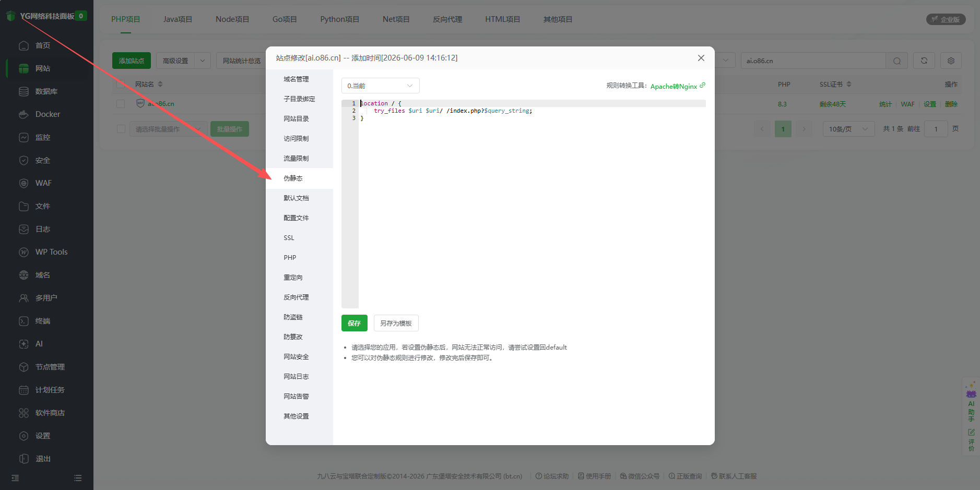The height and width of the screenshot is (490, 980).
Task: Sort the table by 网站名 column
Action: pos(160,84)
